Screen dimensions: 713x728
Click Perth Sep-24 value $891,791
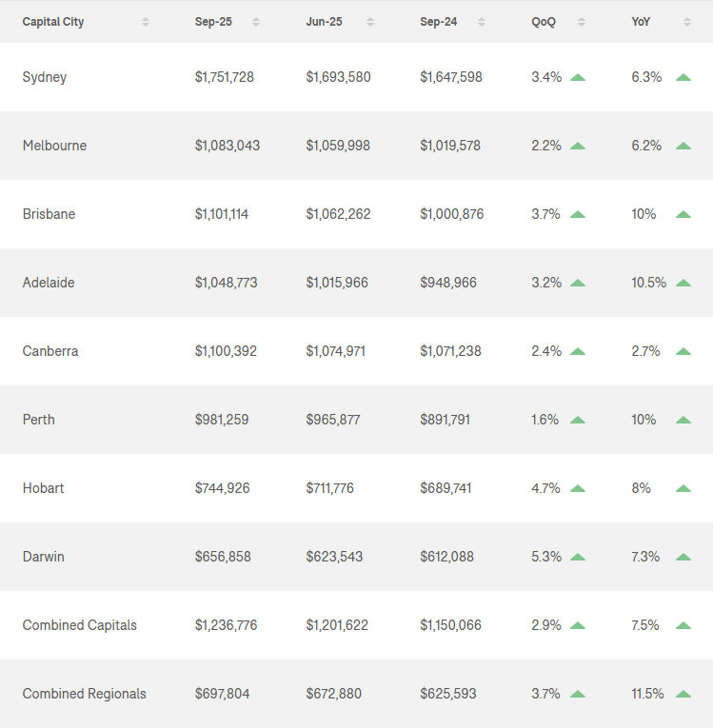(445, 420)
